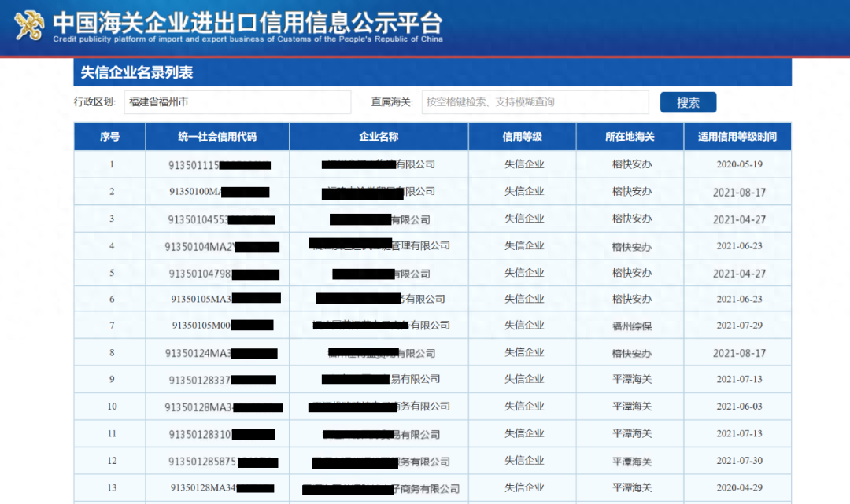Click 平潭海关 in row 9
The width and height of the screenshot is (850, 504).
(x=631, y=379)
